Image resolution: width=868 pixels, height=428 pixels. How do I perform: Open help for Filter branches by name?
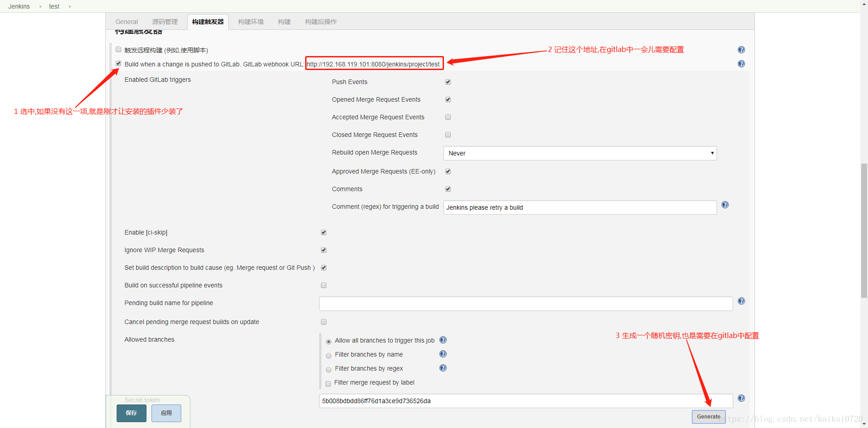(443, 354)
